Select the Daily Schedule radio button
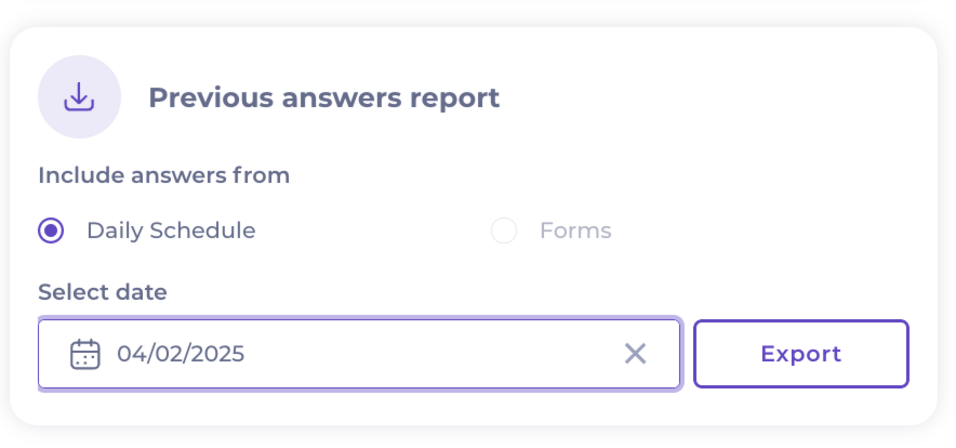Screen dimensions: 956x448 click(x=51, y=231)
